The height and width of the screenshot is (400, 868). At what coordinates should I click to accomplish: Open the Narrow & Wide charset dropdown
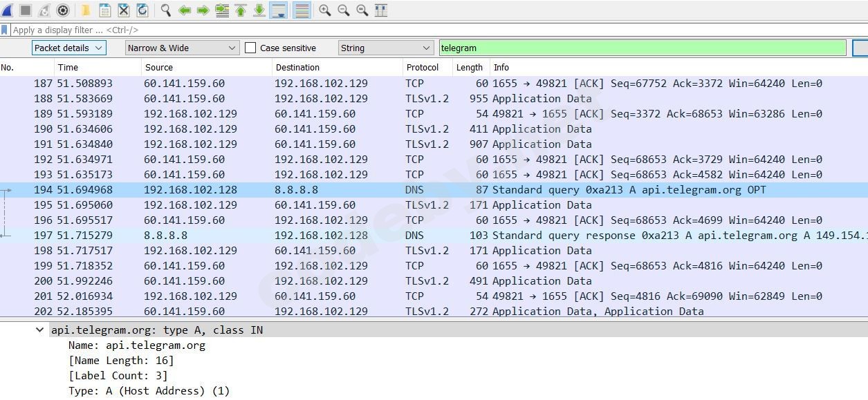[182, 48]
